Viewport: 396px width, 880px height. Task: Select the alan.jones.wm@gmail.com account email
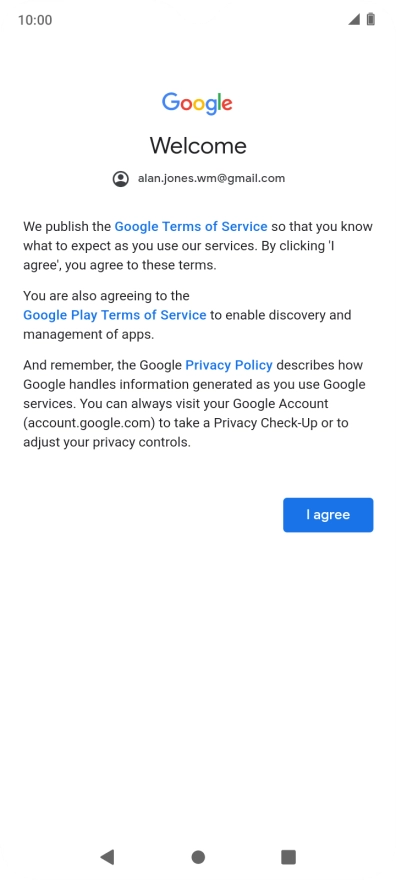pos(211,178)
